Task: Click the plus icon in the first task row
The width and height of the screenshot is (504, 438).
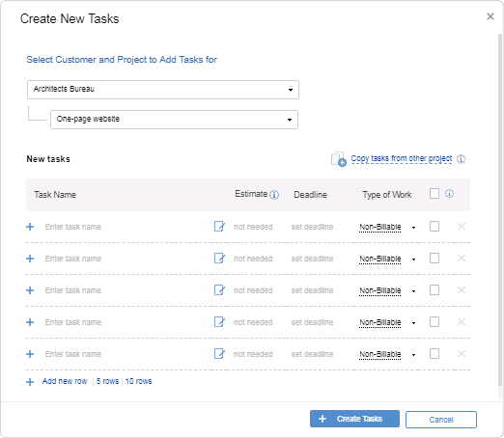Action: pyautogui.click(x=30, y=227)
